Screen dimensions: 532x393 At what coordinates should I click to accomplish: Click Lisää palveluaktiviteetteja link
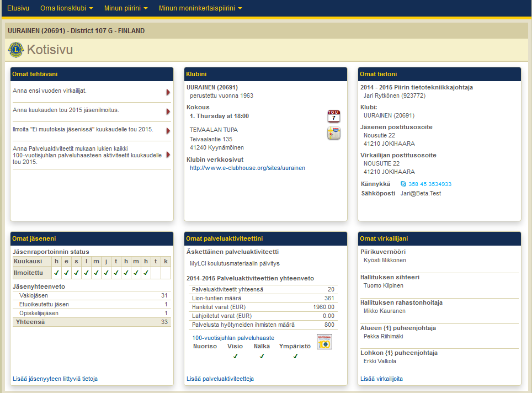coord(220,379)
